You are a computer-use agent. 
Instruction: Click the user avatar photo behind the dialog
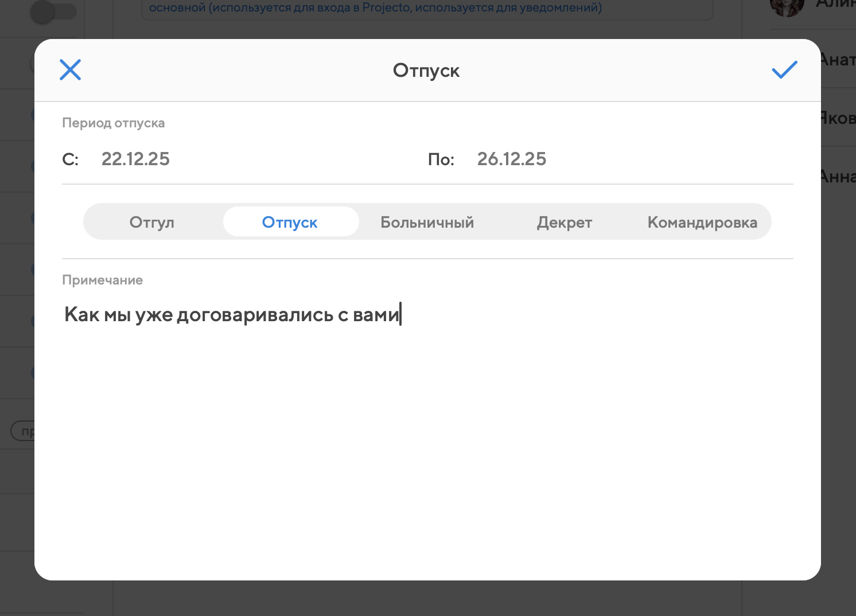coord(786,7)
